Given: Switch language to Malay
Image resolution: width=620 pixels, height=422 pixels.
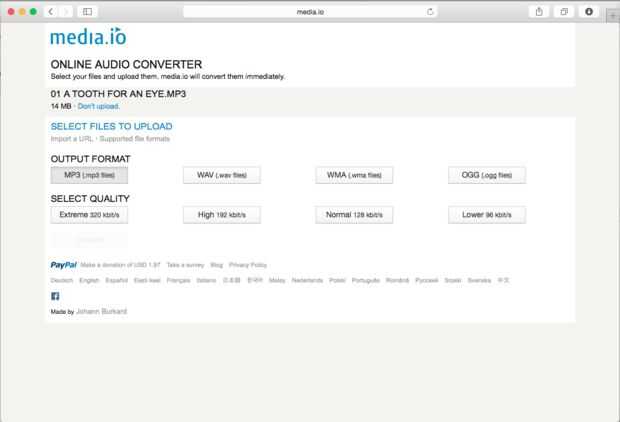Looking at the screenshot, I should pyautogui.click(x=277, y=280).
